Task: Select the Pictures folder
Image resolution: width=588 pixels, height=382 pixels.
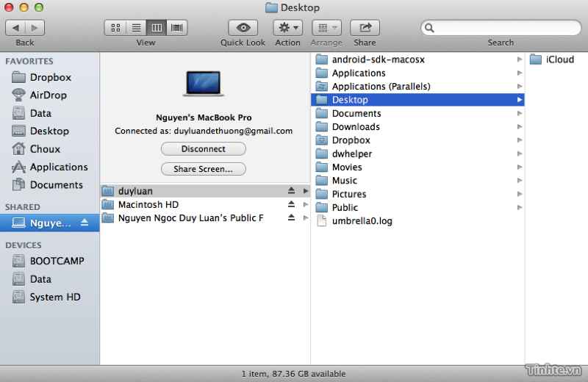Action: 417,194
